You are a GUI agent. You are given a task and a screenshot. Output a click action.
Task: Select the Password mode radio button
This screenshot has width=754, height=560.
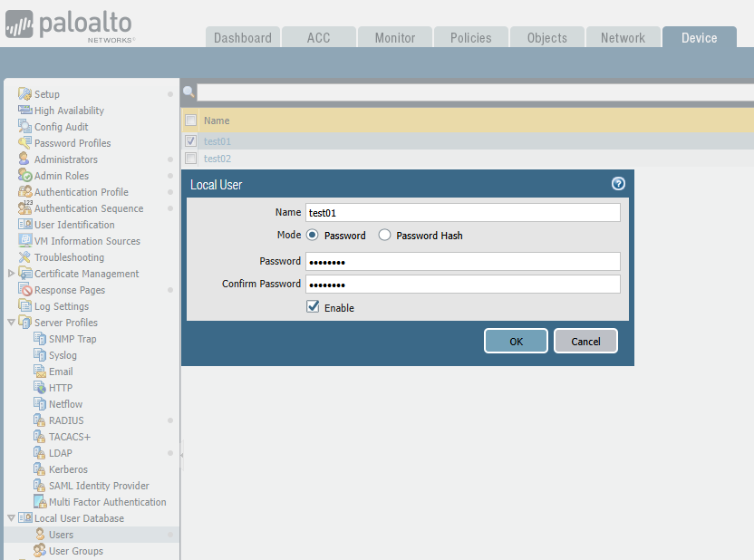coord(312,235)
